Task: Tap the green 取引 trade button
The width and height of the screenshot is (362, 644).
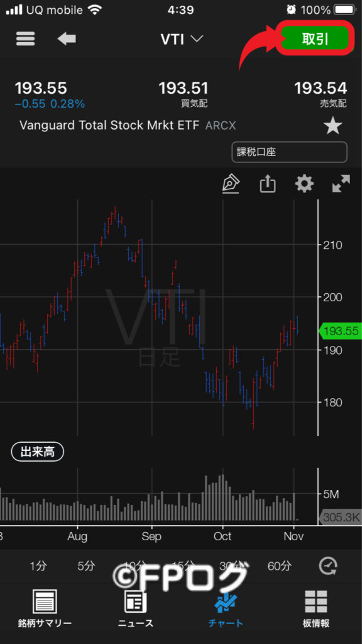Action: (315, 38)
